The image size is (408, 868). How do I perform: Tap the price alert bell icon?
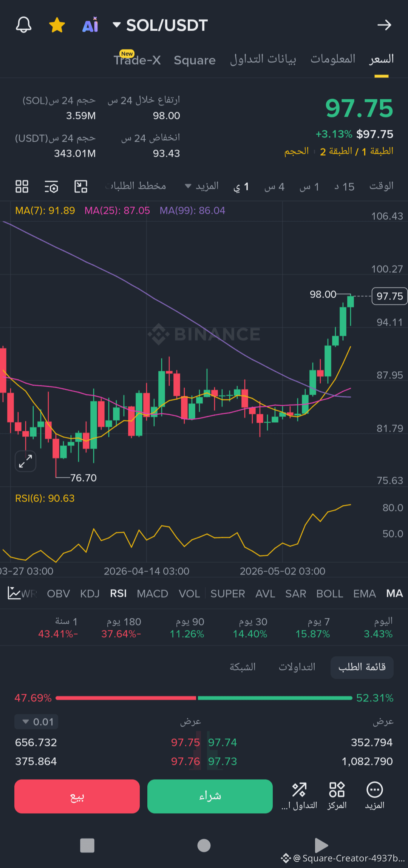(x=23, y=25)
